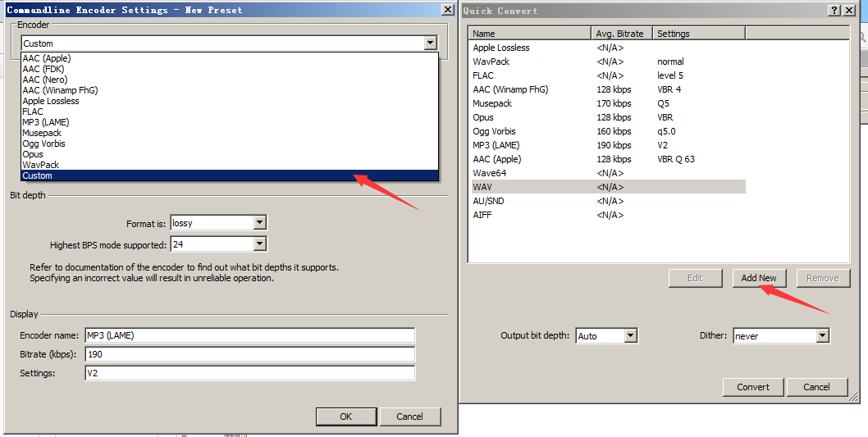Select Opus preset row in Quick Convert
This screenshot has width=868, height=437.
(x=609, y=117)
